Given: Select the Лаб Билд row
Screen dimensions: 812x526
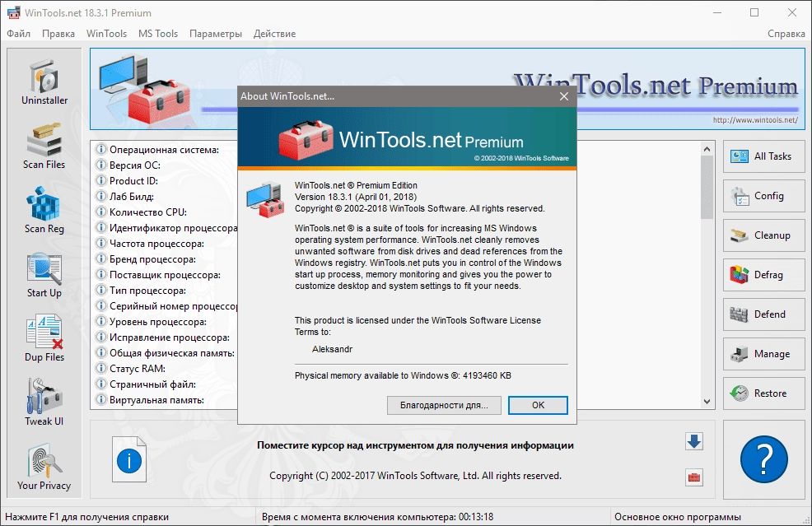Looking at the screenshot, I should point(165,197).
